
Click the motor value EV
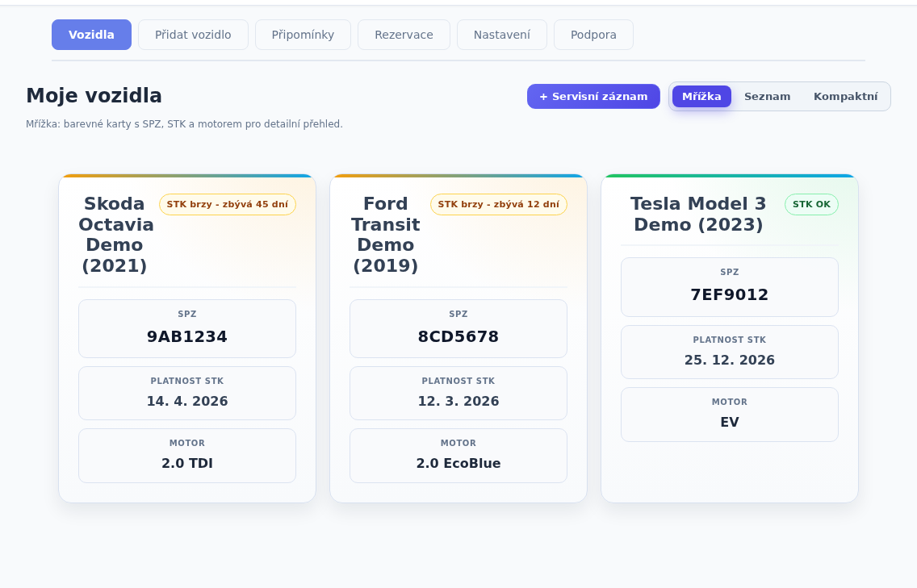(x=730, y=422)
